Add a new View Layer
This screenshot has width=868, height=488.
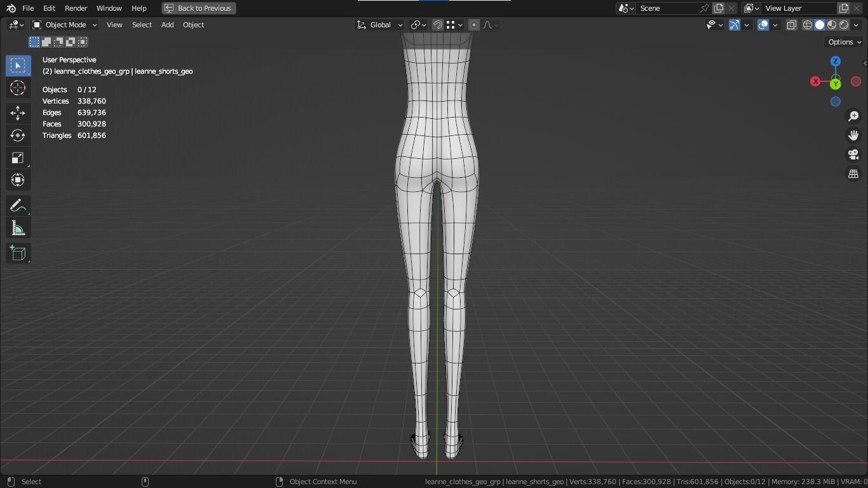844,8
